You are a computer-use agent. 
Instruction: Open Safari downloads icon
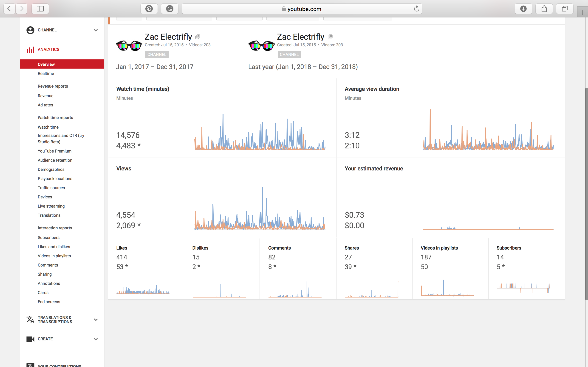(523, 9)
